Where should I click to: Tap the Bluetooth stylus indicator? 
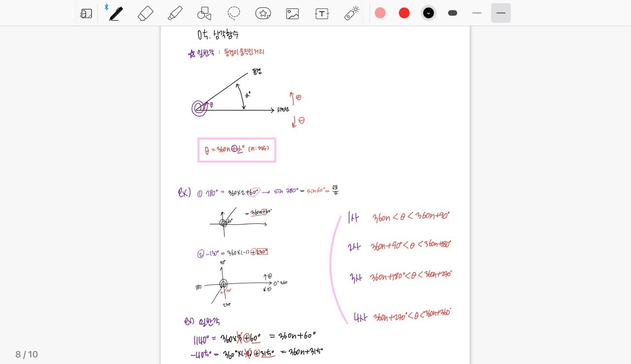pos(106,7)
